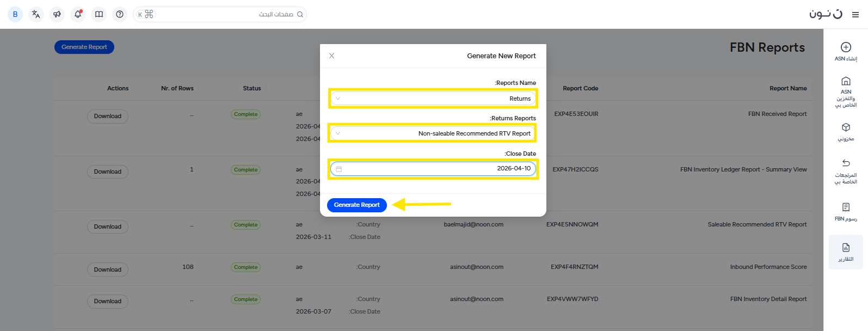
Task: Download the Inbound Performance Score report
Action: pyautogui.click(x=108, y=269)
